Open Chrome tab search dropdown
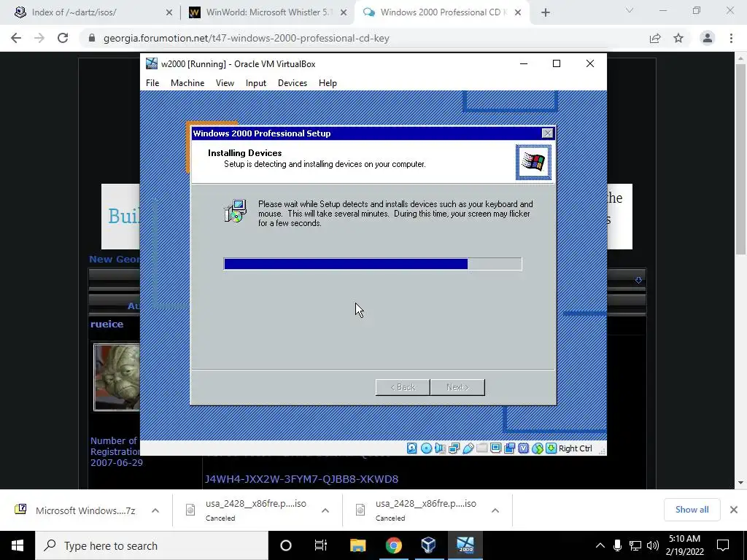747x560 pixels. (629, 10)
